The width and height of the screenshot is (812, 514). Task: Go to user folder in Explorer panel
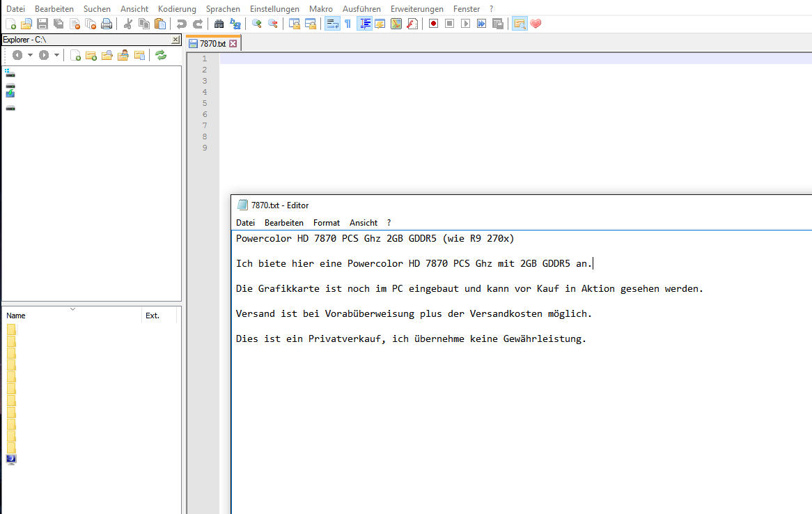coord(123,56)
